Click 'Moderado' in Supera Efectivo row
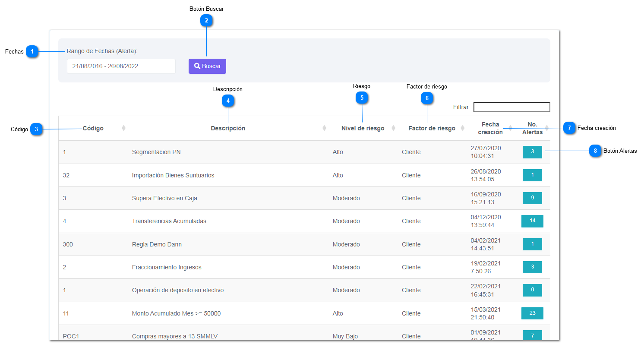Viewport: 644px width, 344px height. coord(346,198)
